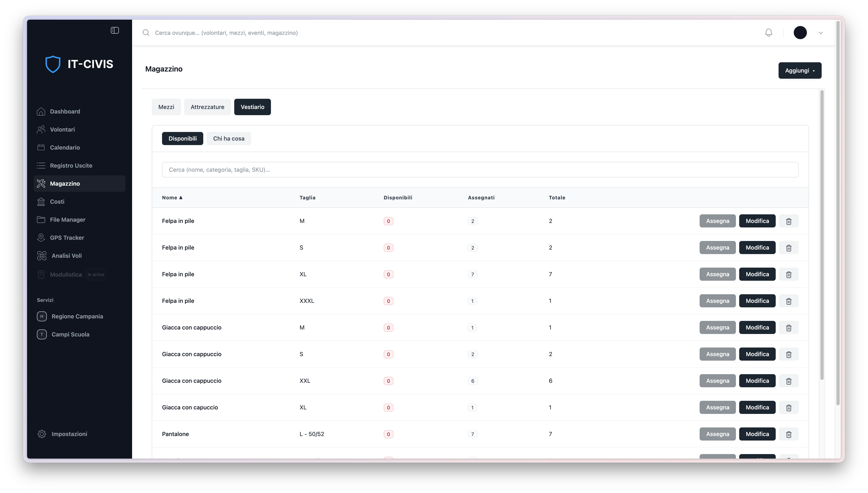
Task: Expand the Aggiungi dropdown button
Action: click(799, 70)
